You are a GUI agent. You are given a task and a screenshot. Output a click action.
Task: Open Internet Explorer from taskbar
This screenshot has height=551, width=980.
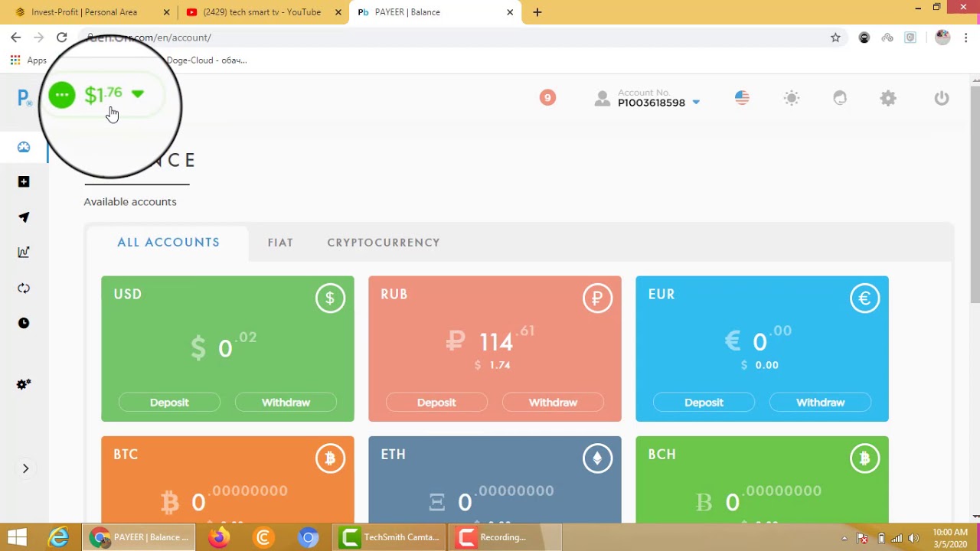click(59, 537)
